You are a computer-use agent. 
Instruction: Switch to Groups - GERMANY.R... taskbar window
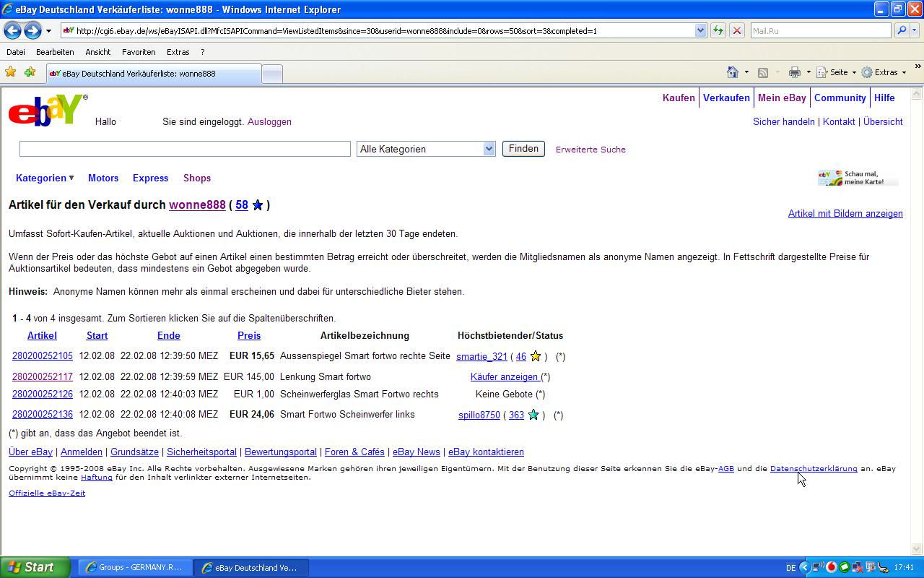click(134, 568)
